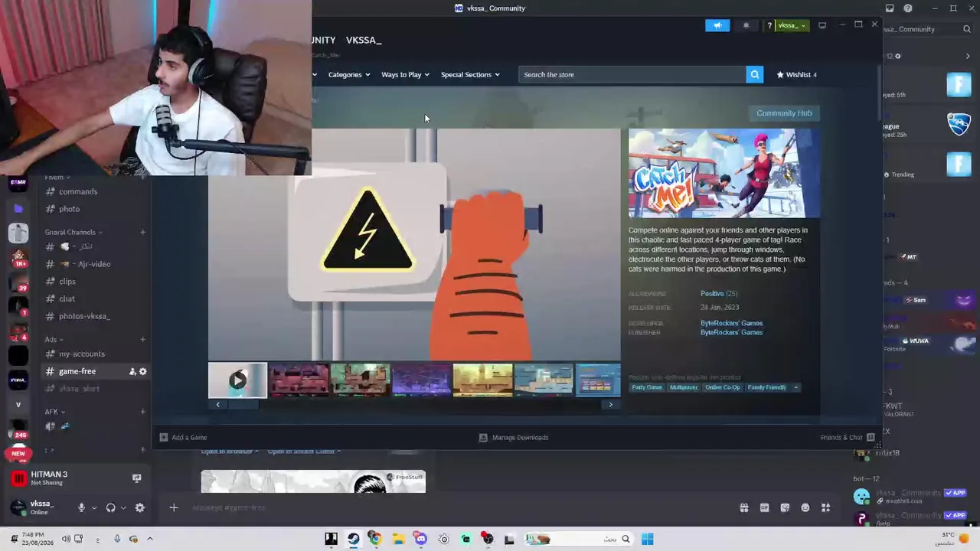Click the Windows Start button
The image size is (980, 551).
[x=647, y=539]
